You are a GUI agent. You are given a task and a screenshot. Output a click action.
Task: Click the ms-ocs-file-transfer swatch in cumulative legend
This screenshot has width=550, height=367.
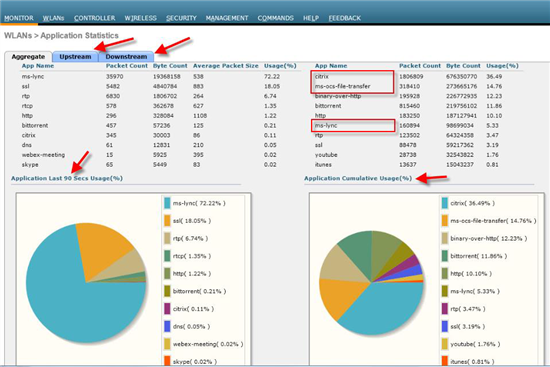click(x=445, y=221)
